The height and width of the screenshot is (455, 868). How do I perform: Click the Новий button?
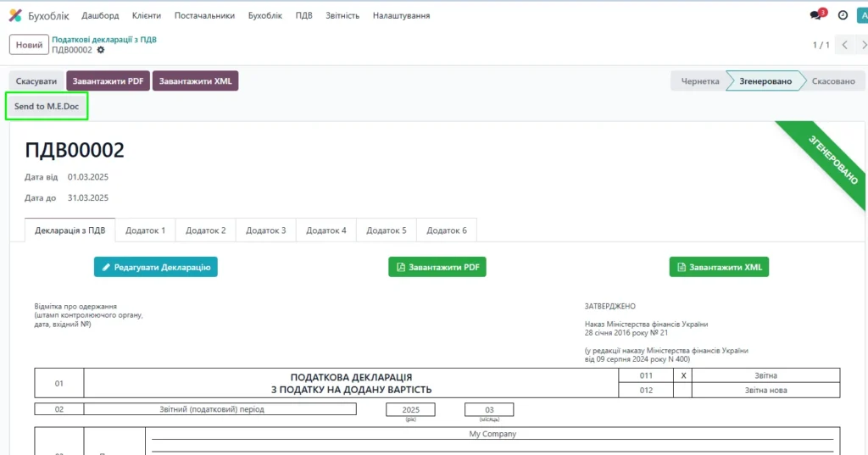click(29, 45)
